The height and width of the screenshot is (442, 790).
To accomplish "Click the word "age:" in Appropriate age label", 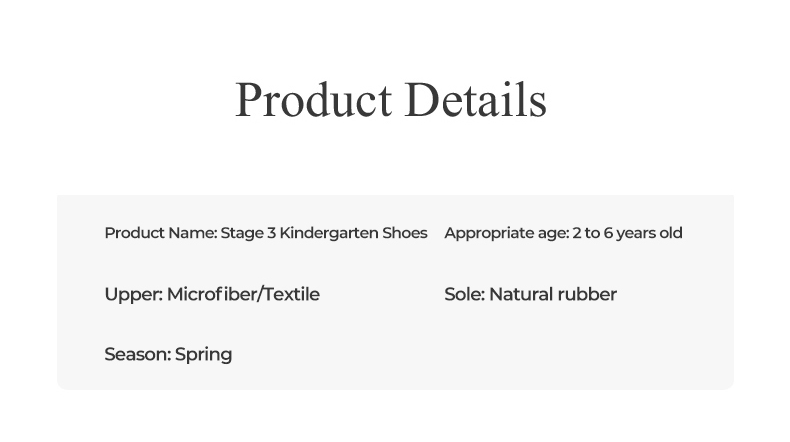I will pos(552,234).
